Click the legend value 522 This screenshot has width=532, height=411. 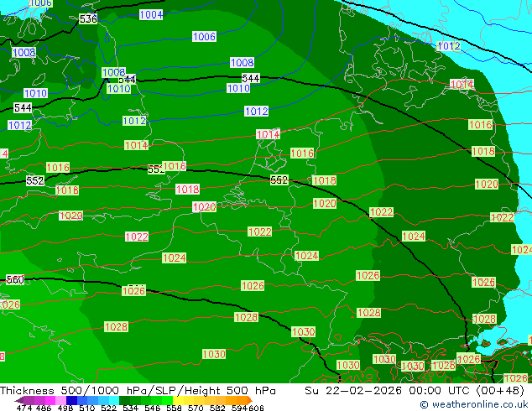click(109, 408)
